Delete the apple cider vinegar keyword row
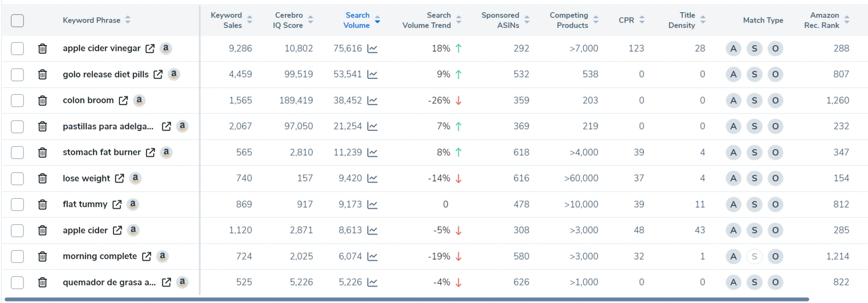The image size is (868, 303). 42,48
